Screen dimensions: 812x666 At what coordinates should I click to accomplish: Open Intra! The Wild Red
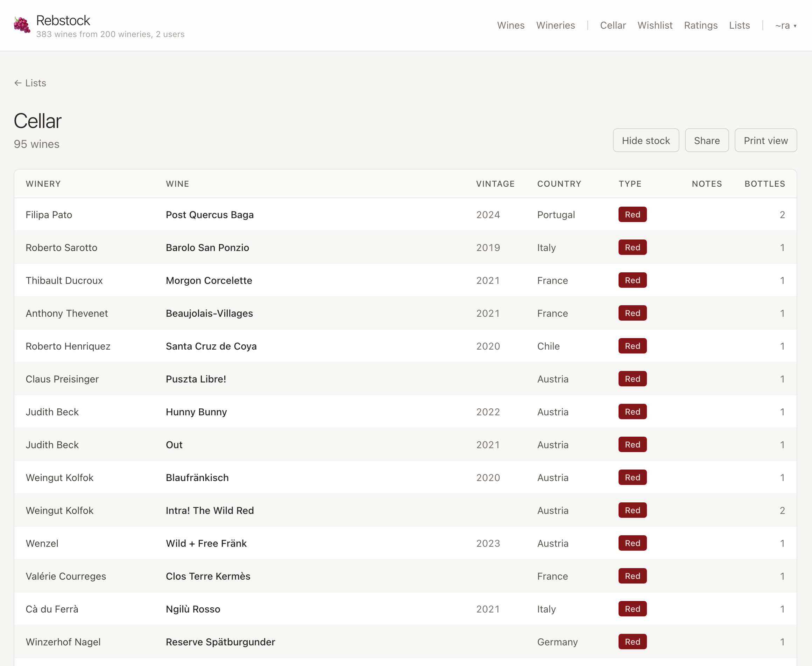[210, 511]
